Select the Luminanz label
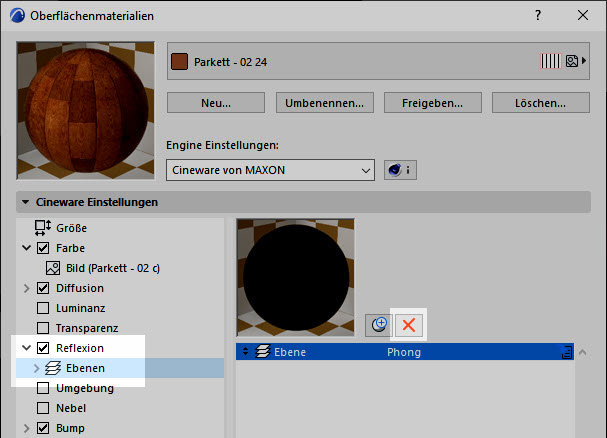 (81, 308)
